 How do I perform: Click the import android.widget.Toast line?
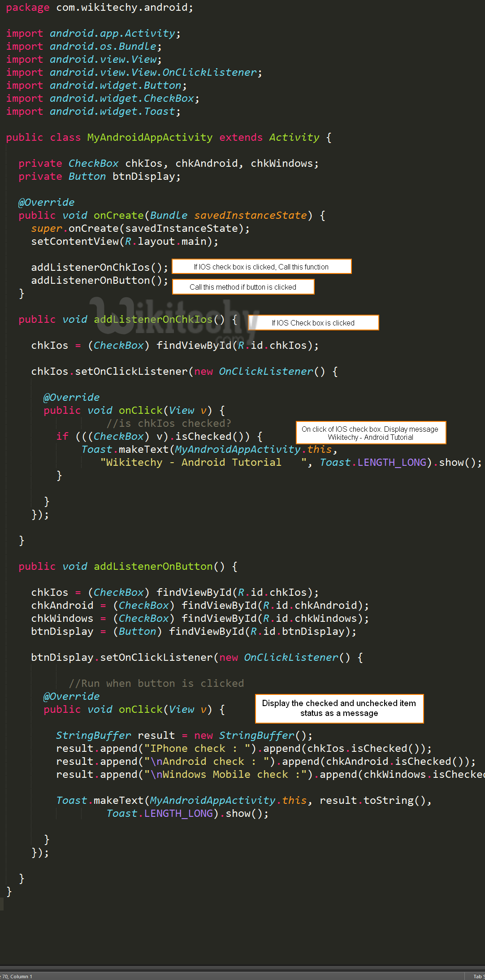coord(93,112)
